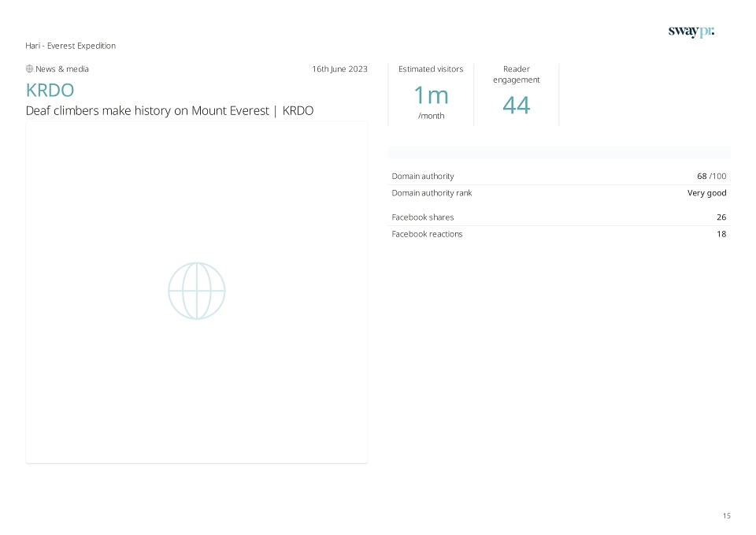Click the 'Facebook reactions' label
This screenshot has height=535, width=756.
click(x=427, y=234)
